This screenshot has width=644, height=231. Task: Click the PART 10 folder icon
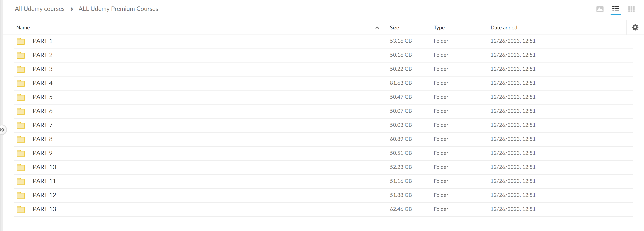point(20,167)
